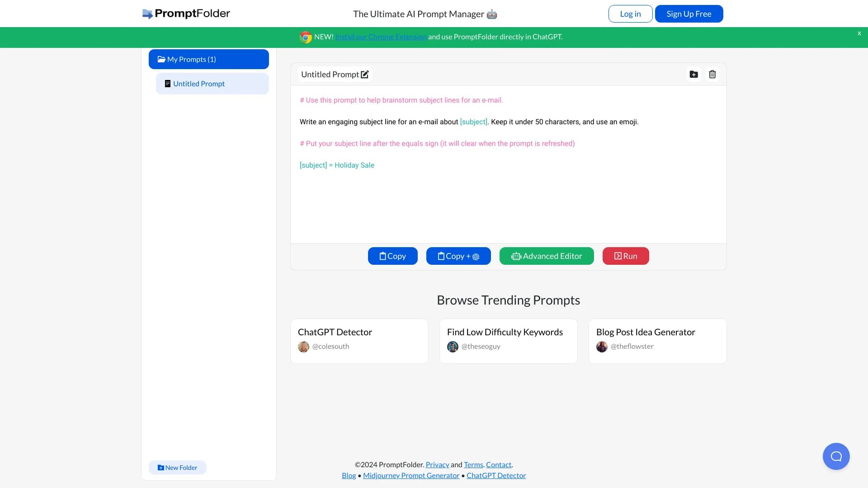Move the prompt using the add-to-folder icon

click(x=694, y=74)
